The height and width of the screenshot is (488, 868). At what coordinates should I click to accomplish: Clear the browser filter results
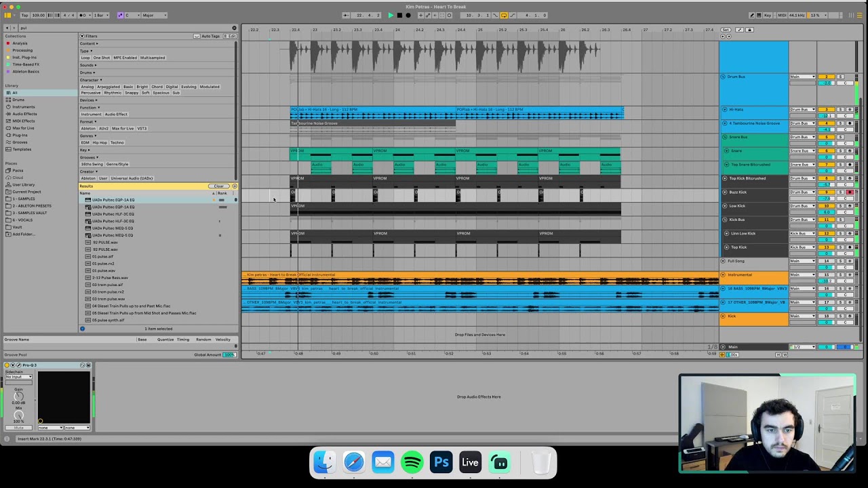click(218, 186)
